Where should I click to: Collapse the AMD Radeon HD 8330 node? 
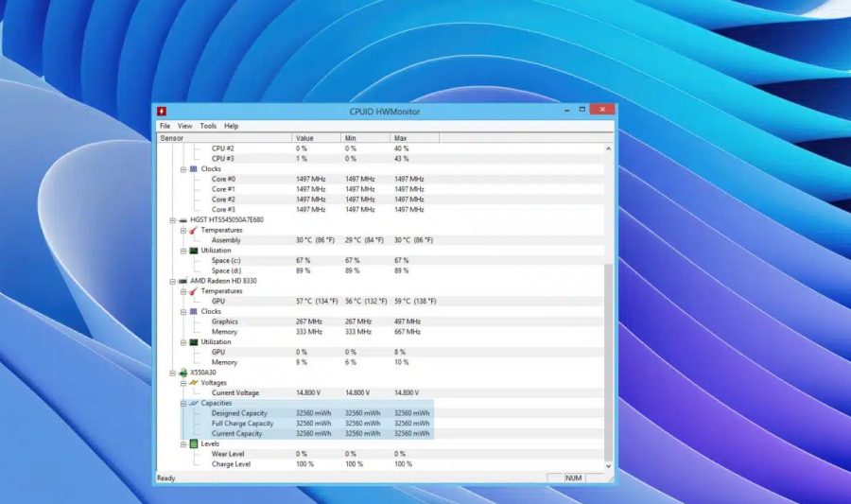[173, 281]
